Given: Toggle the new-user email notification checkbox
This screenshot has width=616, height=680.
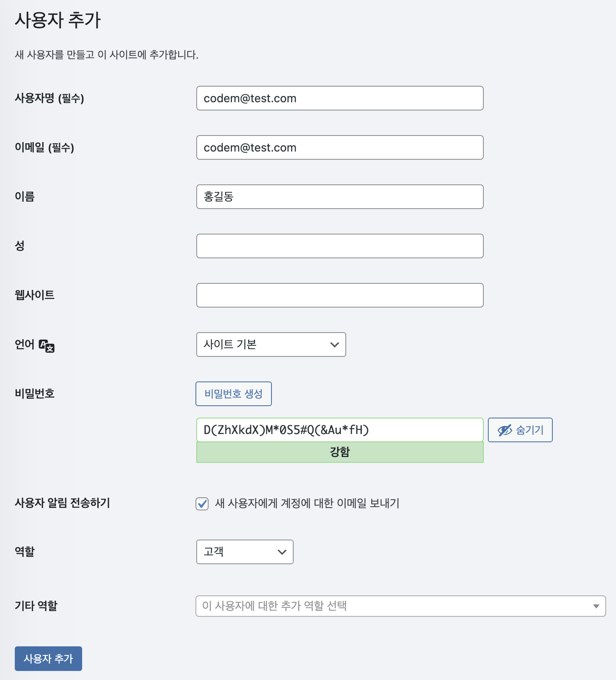Looking at the screenshot, I should pos(202,503).
